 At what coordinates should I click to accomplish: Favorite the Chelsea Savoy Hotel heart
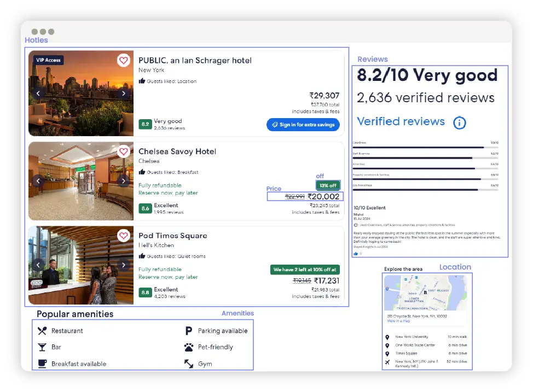(123, 151)
